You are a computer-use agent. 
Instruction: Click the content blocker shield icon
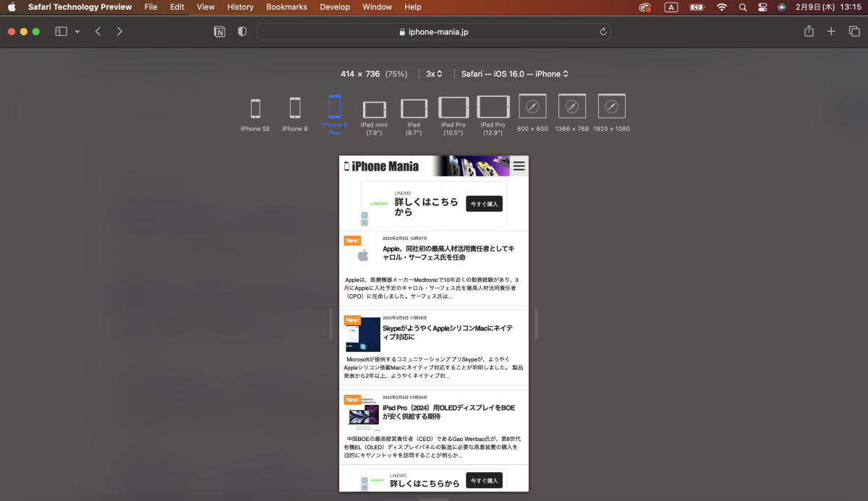click(242, 32)
